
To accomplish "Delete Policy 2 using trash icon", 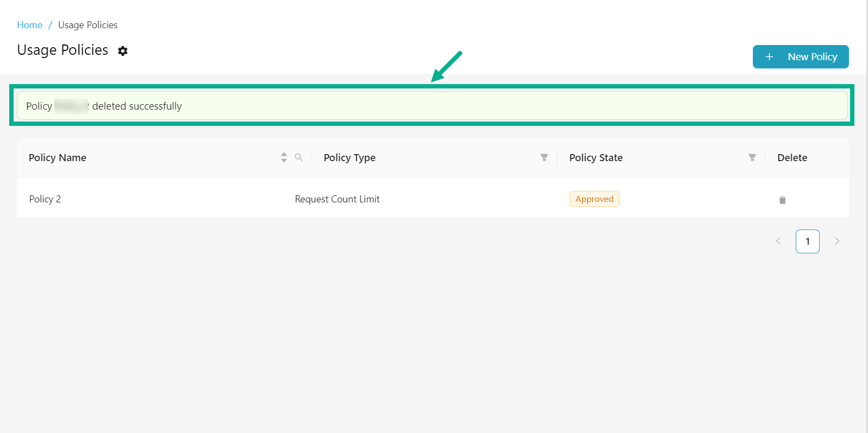I will pos(782,200).
